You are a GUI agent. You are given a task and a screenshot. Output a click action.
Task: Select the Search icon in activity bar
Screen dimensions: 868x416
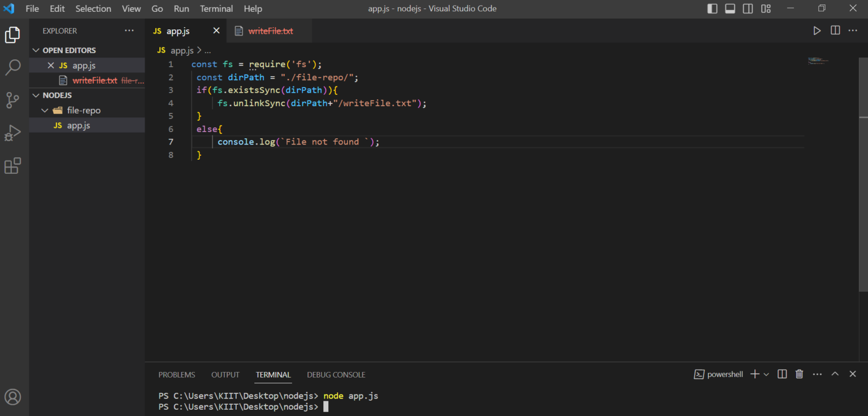pyautogui.click(x=12, y=67)
